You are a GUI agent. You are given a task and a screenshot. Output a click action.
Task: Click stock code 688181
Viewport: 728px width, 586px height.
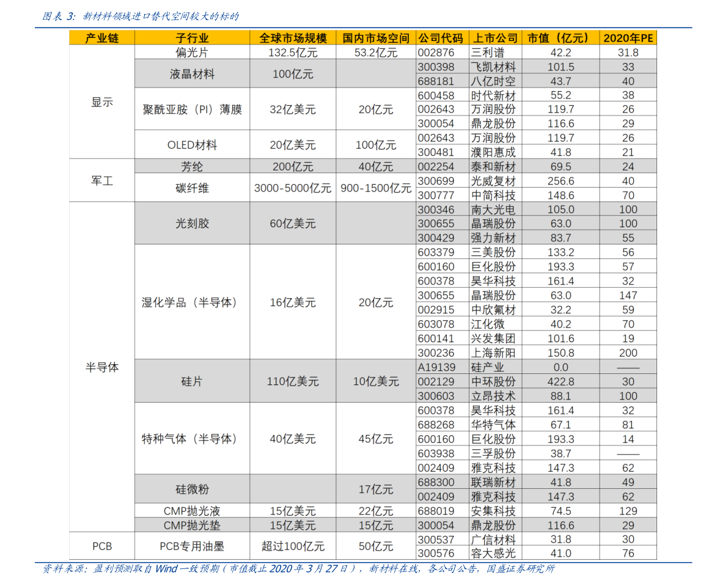coord(436,81)
